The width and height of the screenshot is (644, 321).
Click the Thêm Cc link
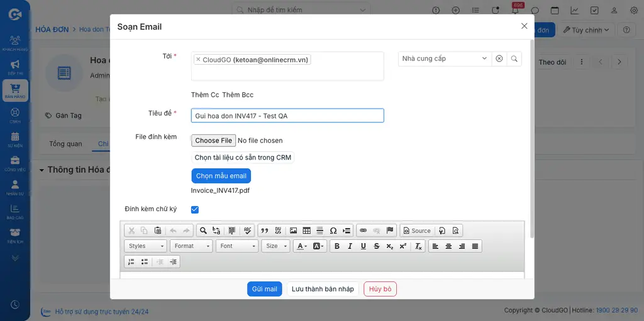coord(205,95)
